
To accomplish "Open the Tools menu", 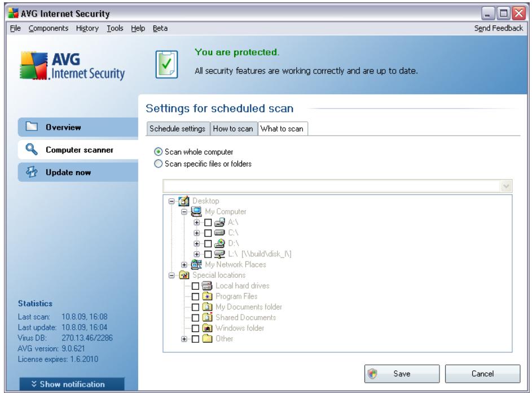I will (x=115, y=28).
